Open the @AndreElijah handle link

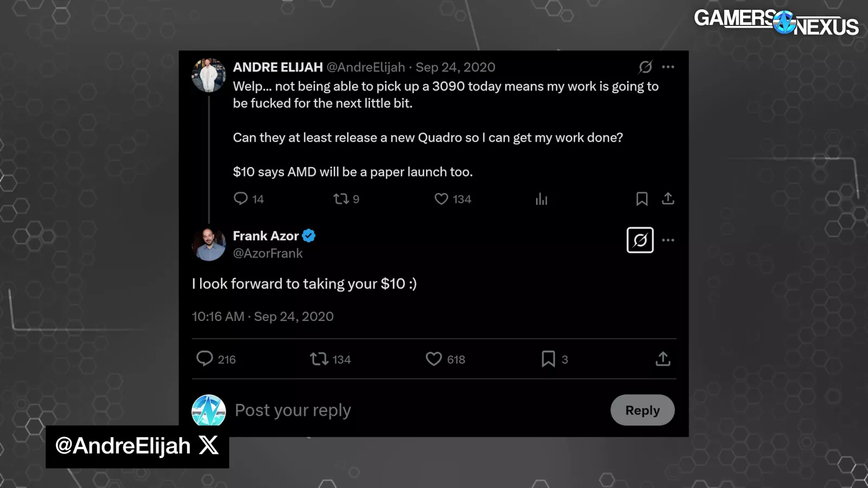click(x=366, y=67)
